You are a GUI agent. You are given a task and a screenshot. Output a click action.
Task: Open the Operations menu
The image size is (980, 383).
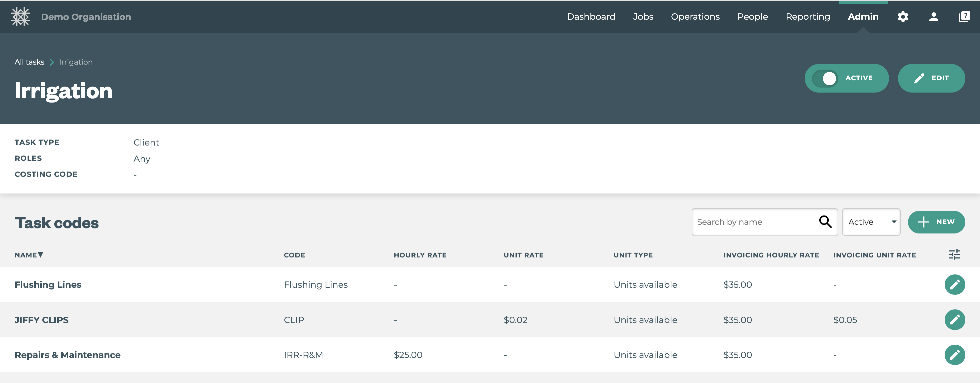click(695, 17)
